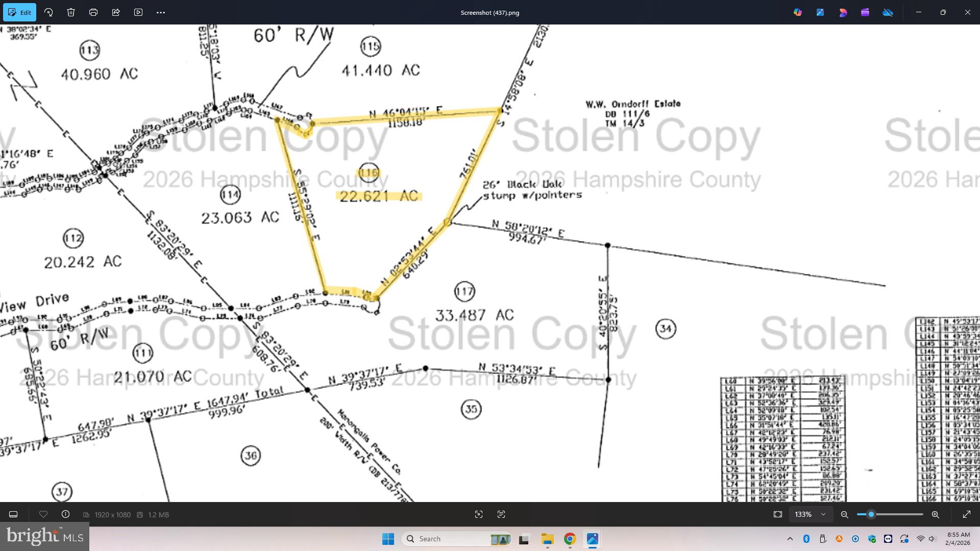Viewport: 980px width, 551px height.
Task: Toggle the filmstrip view icon
Action: [14, 514]
